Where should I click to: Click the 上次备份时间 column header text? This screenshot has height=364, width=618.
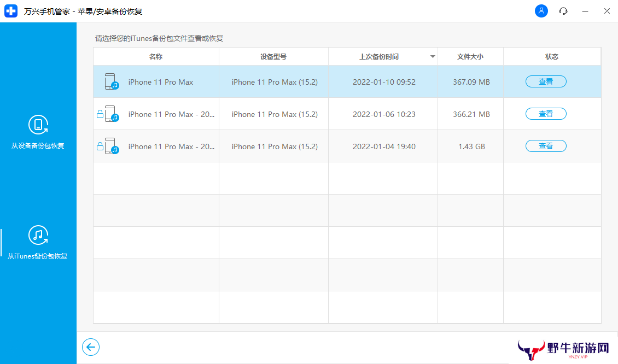[379, 57]
